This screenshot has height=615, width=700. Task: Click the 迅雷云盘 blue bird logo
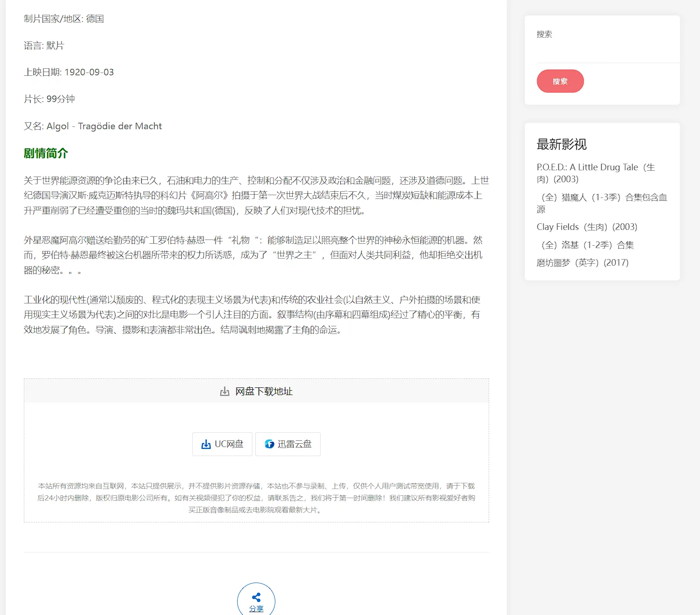tap(270, 444)
